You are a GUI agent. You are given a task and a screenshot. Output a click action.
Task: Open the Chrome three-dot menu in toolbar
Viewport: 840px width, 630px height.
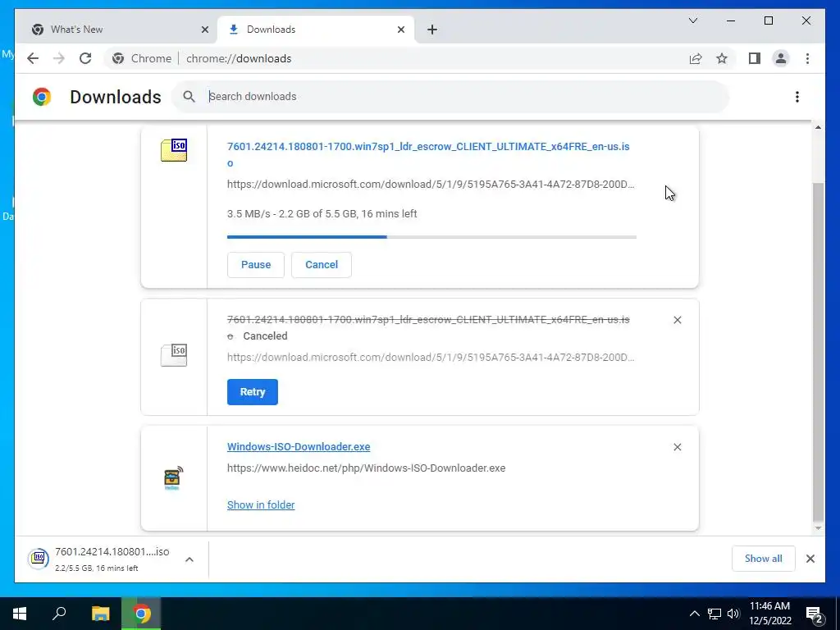click(x=807, y=58)
